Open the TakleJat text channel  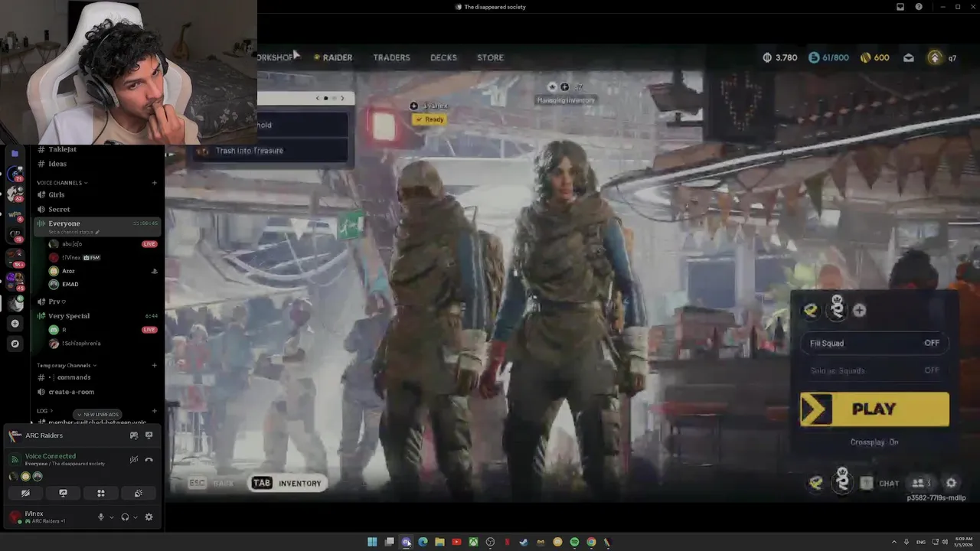[96, 149]
